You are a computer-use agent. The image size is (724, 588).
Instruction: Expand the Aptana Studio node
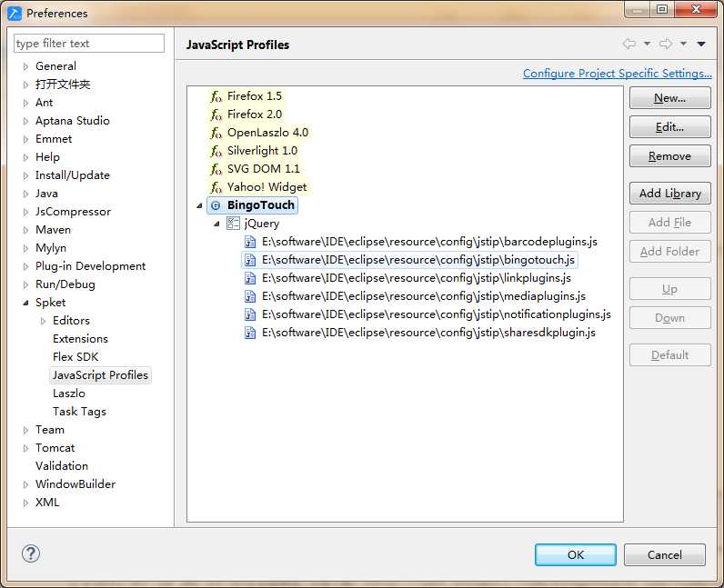tap(25, 121)
